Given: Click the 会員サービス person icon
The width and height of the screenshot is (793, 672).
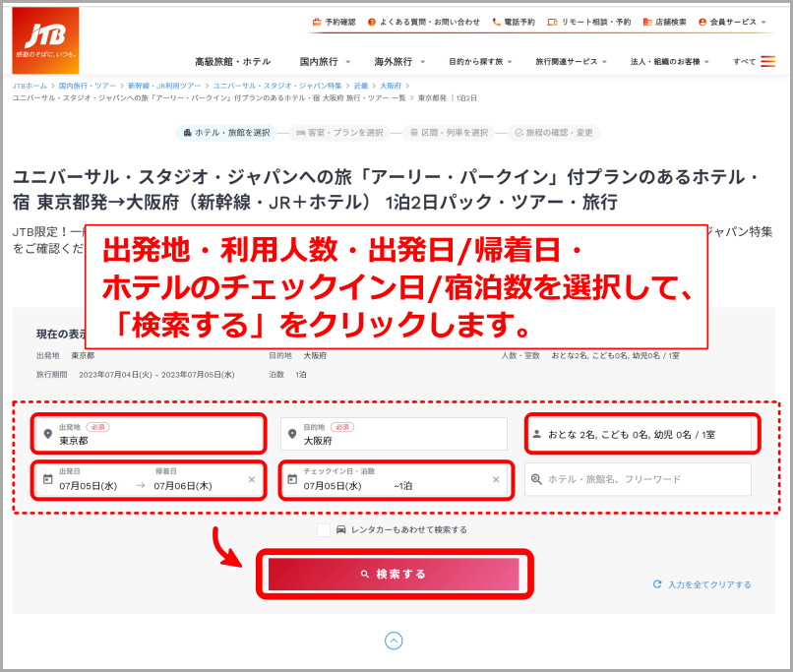Looking at the screenshot, I should (x=701, y=23).
